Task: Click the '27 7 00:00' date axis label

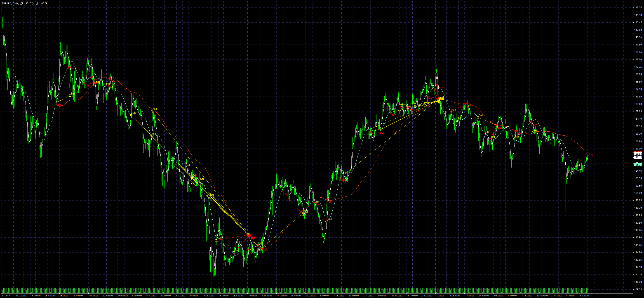Action: (x=368, y=296)
